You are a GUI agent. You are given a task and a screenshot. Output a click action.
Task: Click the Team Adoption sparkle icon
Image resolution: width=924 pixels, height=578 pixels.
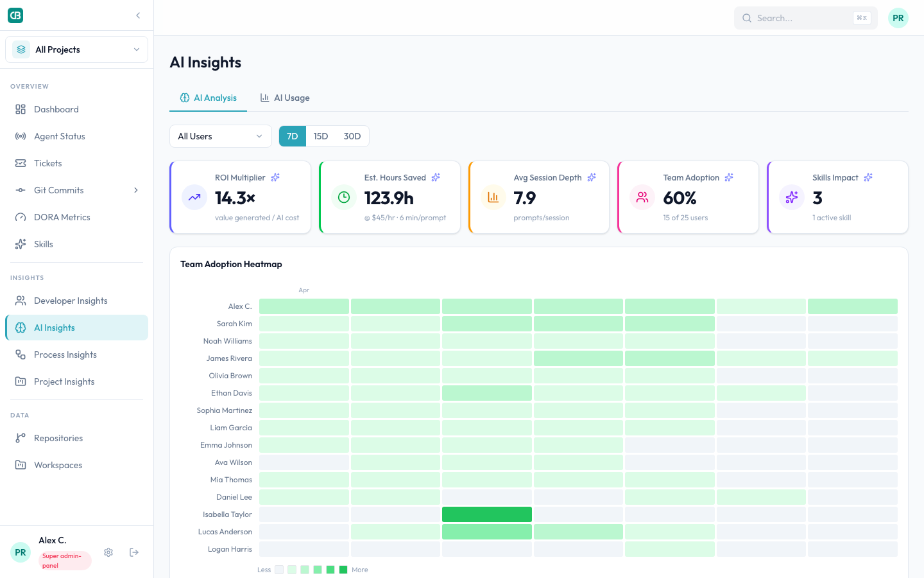(x=729, y=177)
